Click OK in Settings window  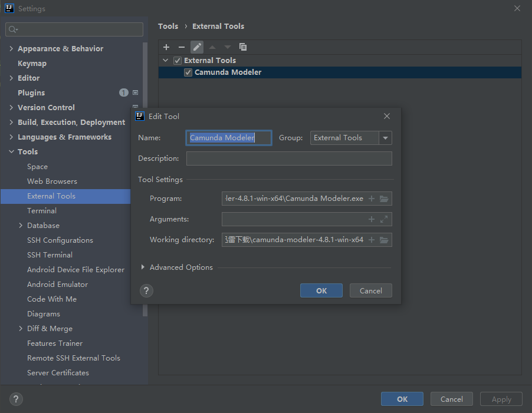[x=402, y=399]
